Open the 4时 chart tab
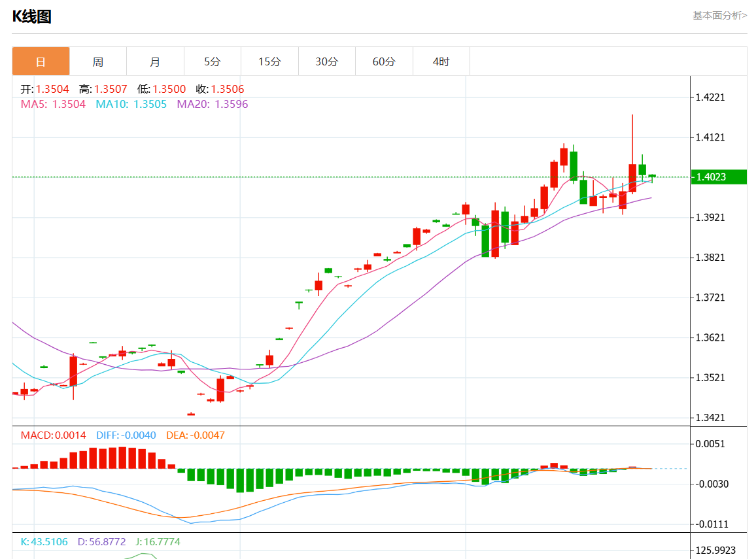This screenshot has height=559, width=756. 441,61
